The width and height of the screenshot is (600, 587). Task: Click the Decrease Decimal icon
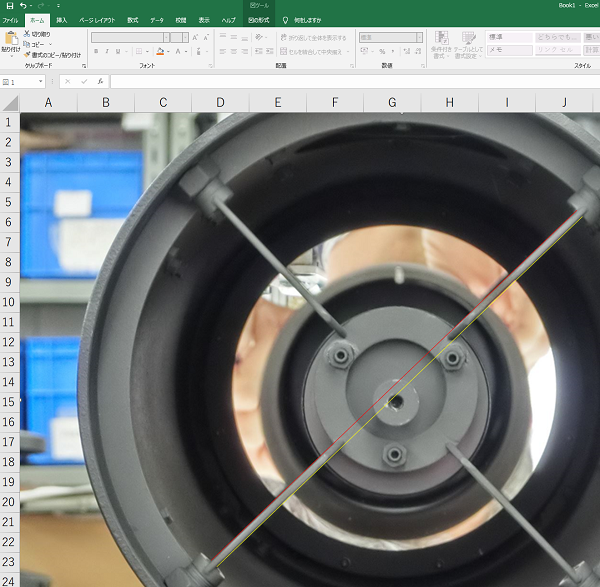pyautogui.click(x=418, y=51)
